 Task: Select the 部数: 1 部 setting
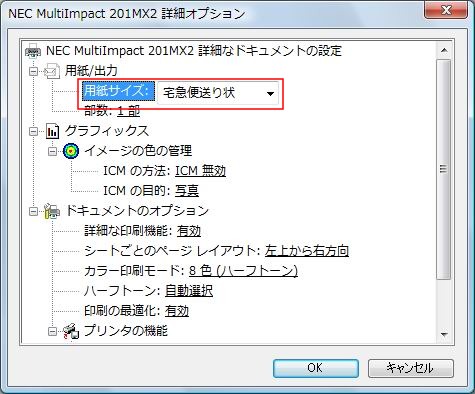tap(112, 111)
